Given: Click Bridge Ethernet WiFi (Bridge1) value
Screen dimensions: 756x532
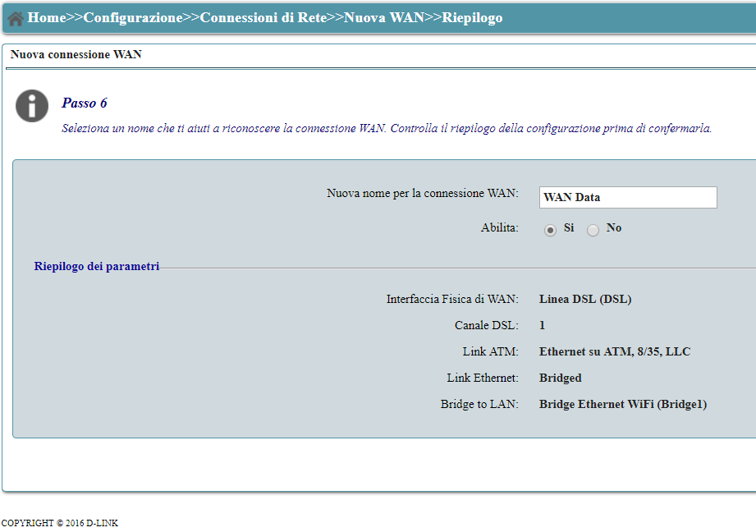Looking at the screenshot, I should pyautogui.click(x=623, y=404).
